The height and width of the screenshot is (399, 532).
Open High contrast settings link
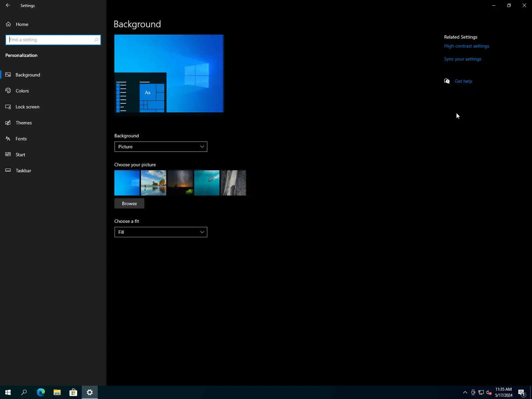(x=466, y=46)
